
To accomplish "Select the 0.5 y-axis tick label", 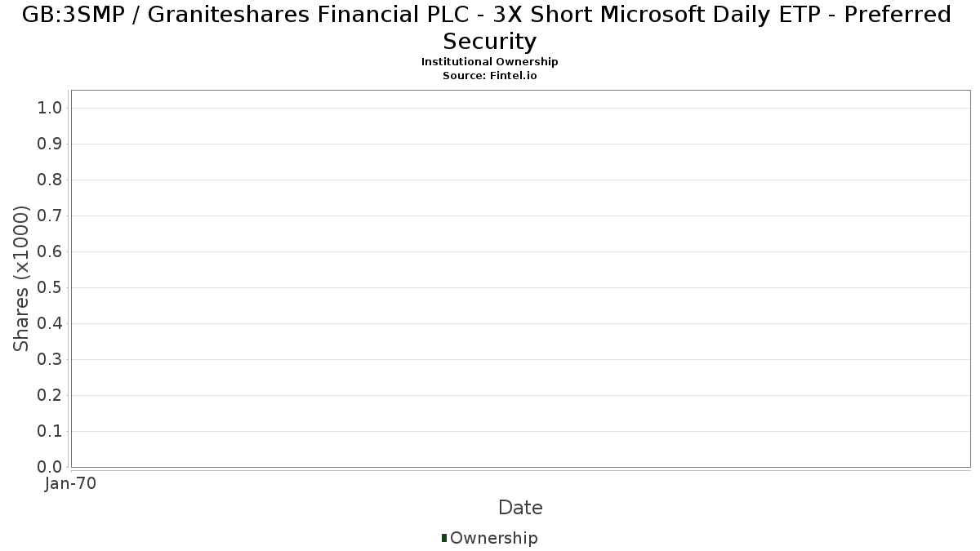I will [51, 288].
